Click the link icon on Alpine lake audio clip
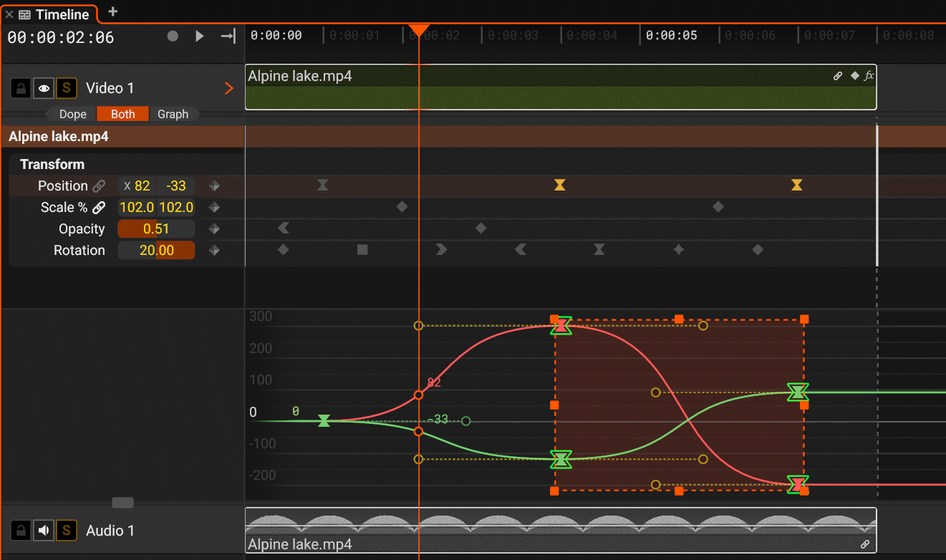 [x=865, y=544]
